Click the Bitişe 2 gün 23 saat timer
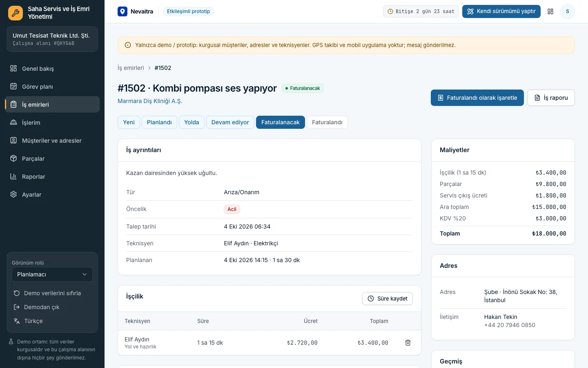The image size is (588, 368). pos(421,11)
